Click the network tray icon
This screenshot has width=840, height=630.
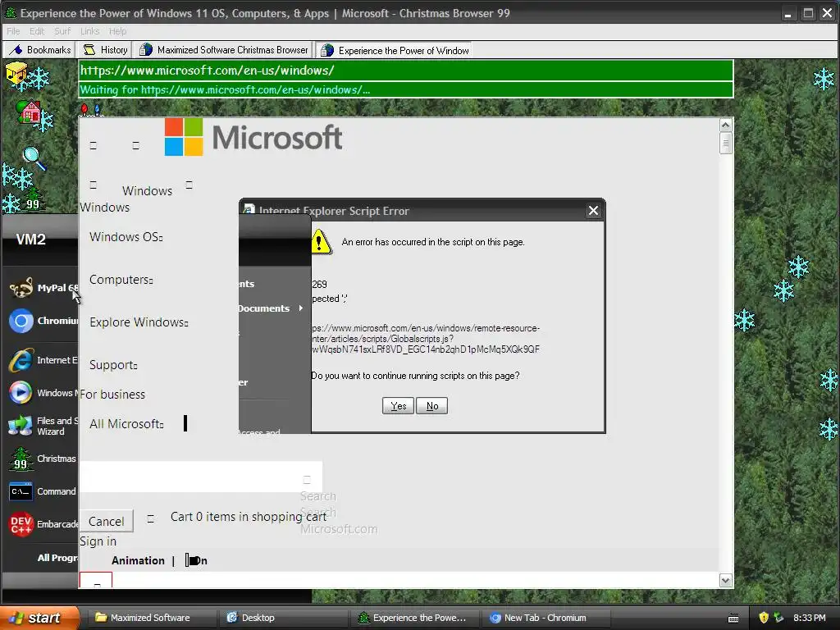(778, 618)
